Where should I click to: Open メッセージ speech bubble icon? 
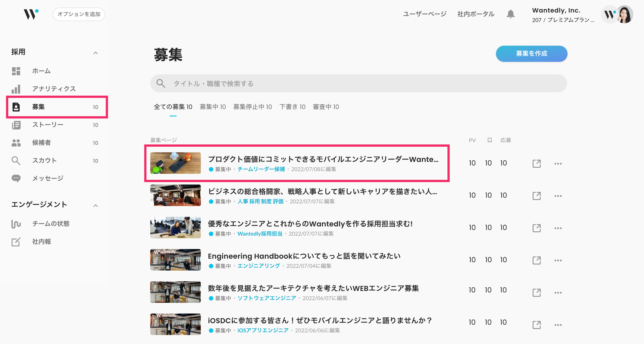[16, 178]
